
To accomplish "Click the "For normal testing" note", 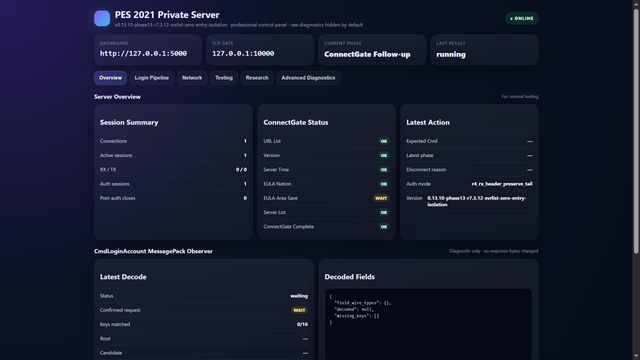I will tap(520, 97).
